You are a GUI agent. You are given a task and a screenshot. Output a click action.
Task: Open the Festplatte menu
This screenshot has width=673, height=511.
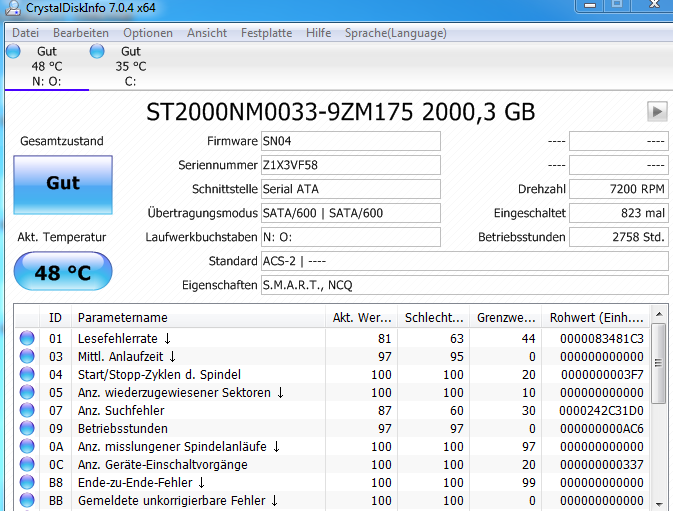[267, 33]
